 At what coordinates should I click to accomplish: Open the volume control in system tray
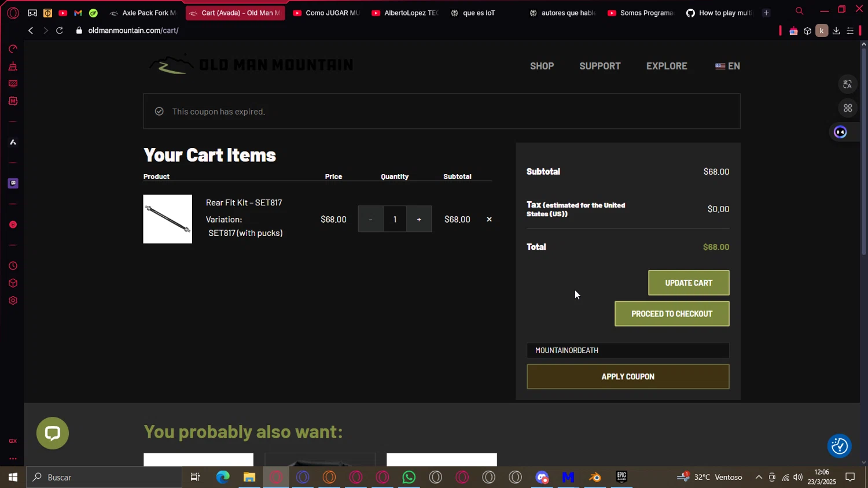798,477
